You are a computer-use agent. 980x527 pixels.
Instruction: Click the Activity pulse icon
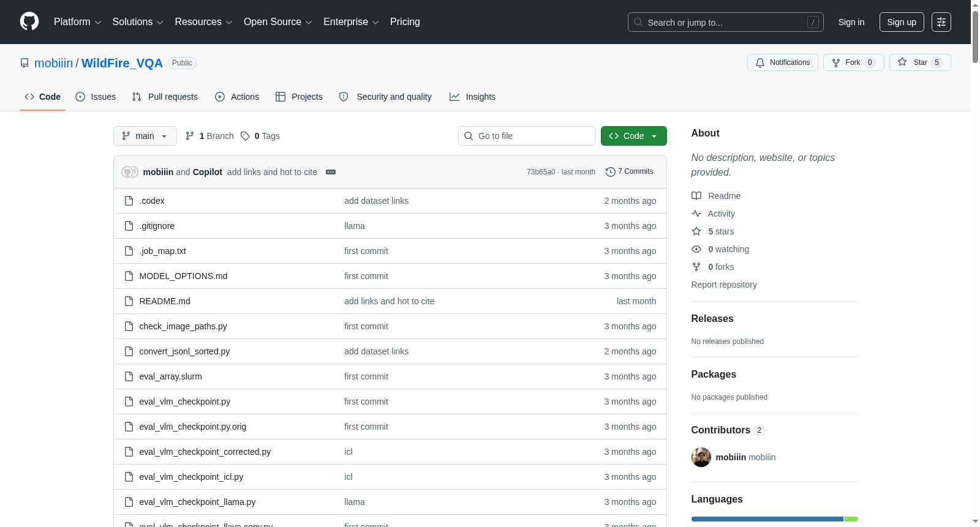click(696, 214)
